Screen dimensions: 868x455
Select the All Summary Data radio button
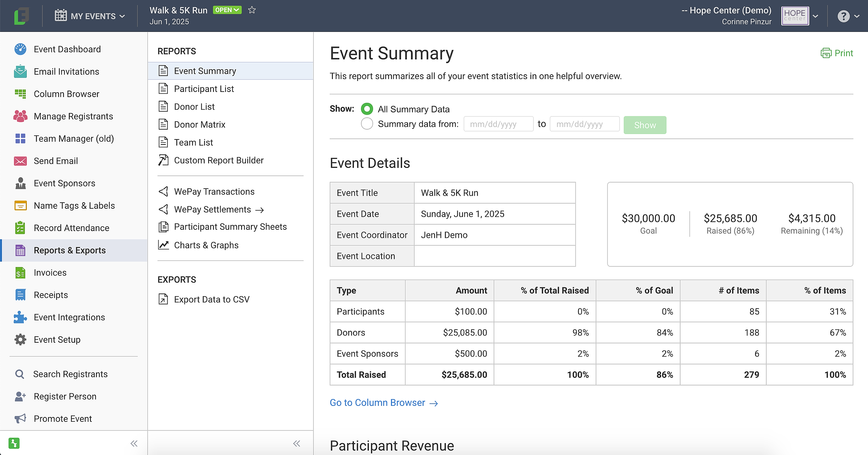367,109
